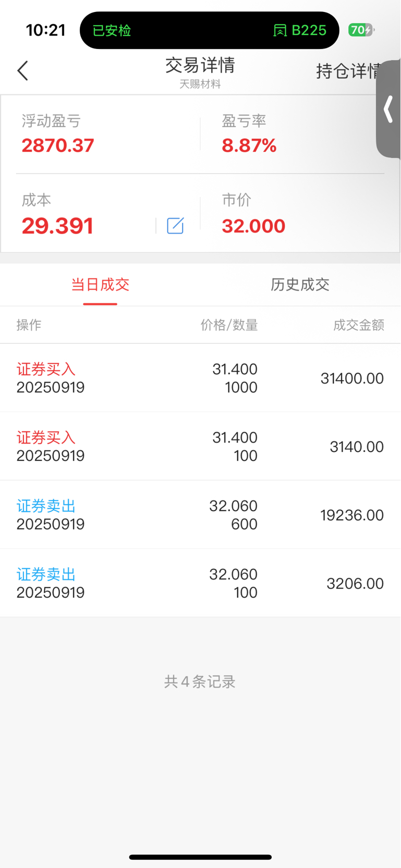Open the 1000-share 证券买入 record
Screen dimensions: 401x868
click(x=200, y=378)
